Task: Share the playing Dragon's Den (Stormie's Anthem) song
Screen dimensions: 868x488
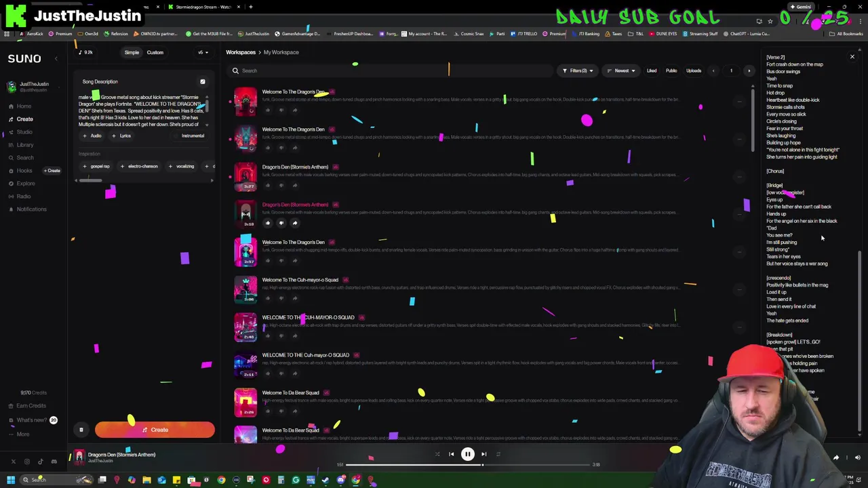Action: point(294,223)
